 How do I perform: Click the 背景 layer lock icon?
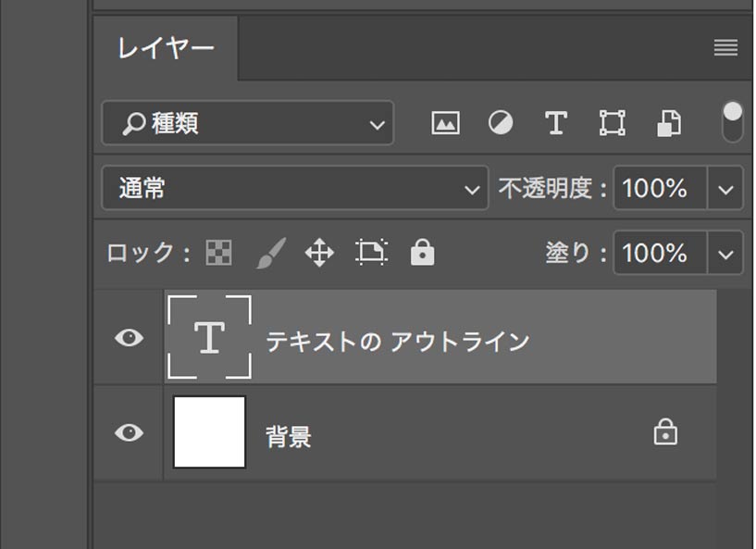tap(665, 431)
